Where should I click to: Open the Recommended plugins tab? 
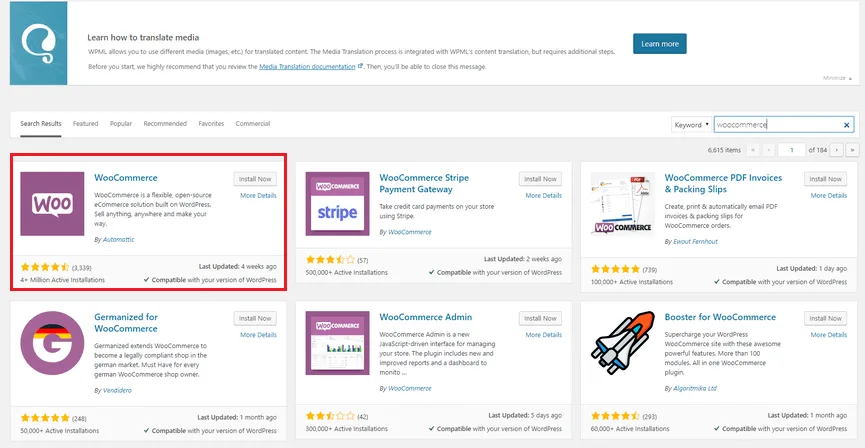coord(165,124)
